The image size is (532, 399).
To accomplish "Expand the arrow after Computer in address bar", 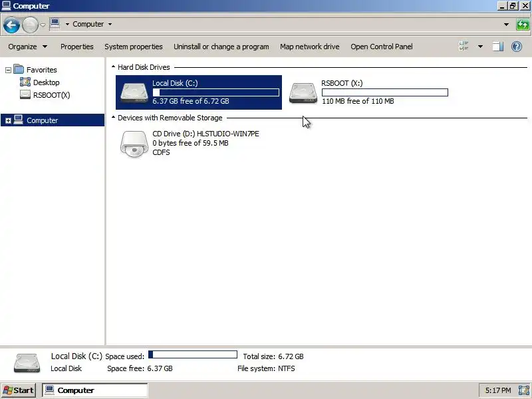I will 110,24.
